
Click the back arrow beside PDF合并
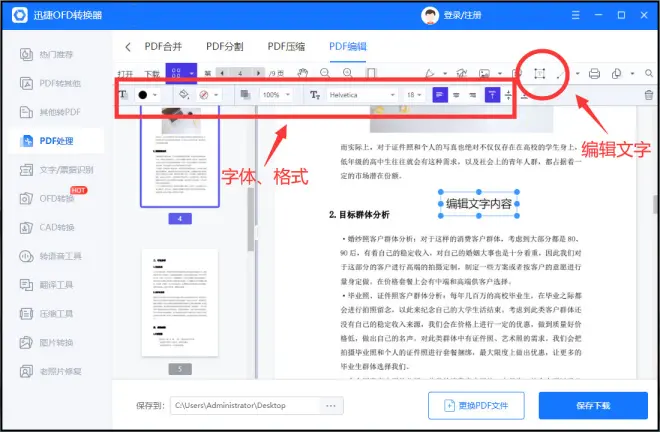click(x=128, y=47)
